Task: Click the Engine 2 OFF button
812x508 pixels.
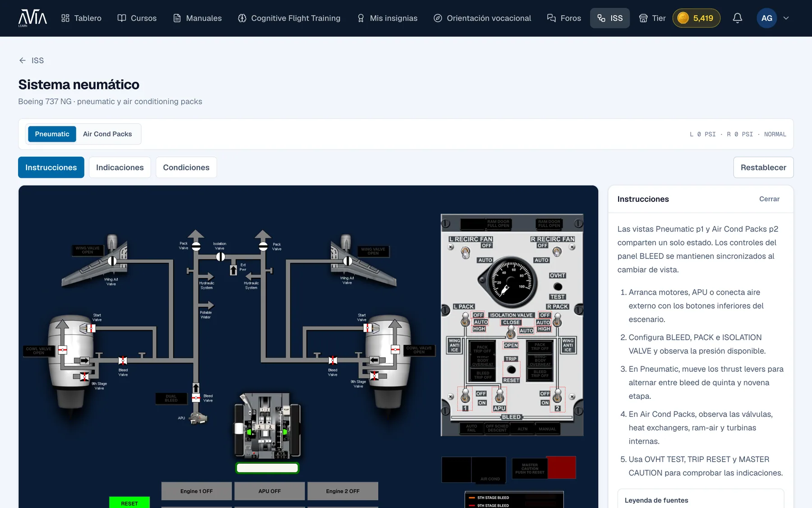Action: 343,491
